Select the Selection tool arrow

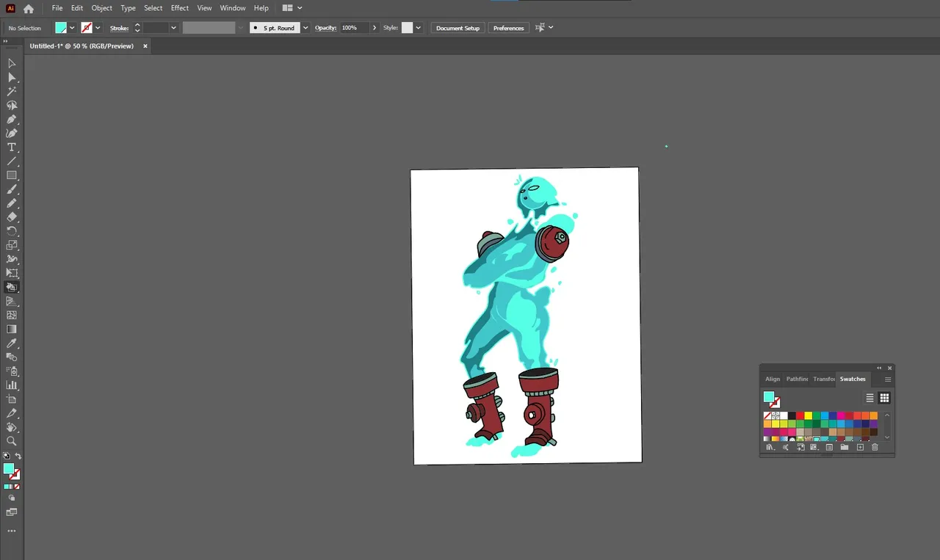(12, 63)
